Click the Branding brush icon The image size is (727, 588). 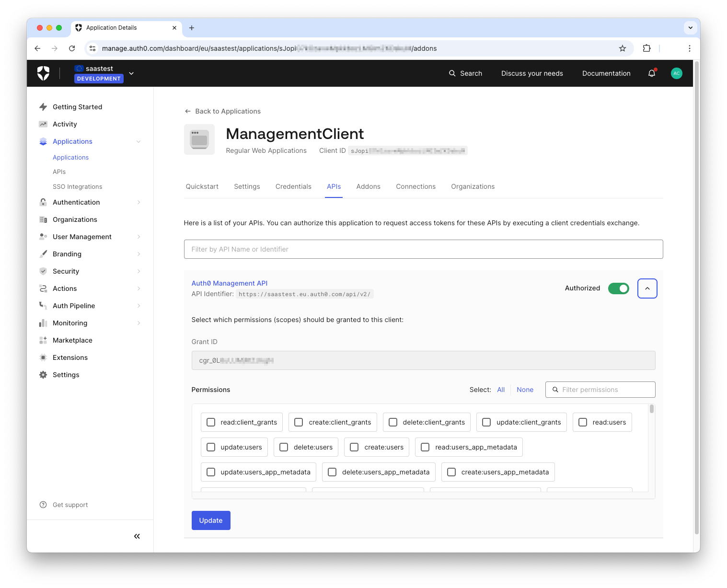[43, 254]
